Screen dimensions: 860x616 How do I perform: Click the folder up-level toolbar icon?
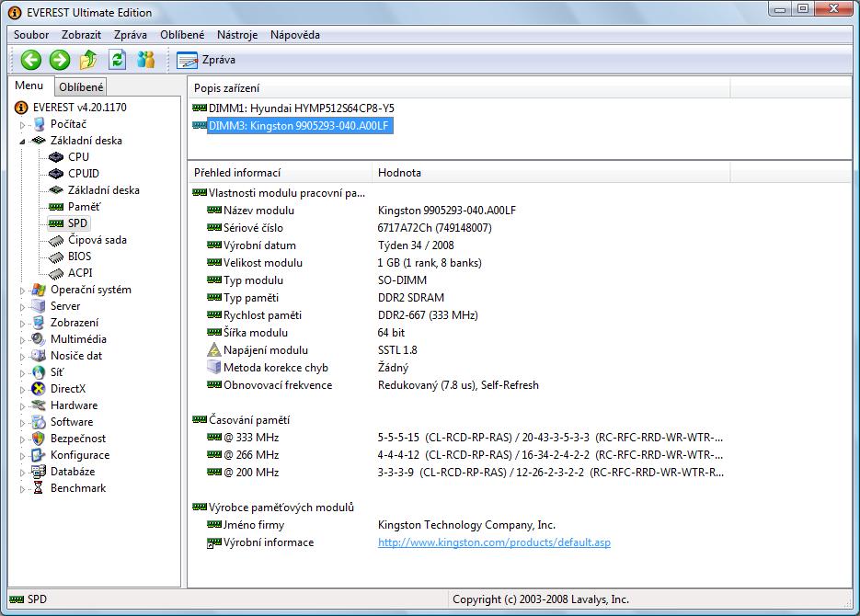(89, 60)
